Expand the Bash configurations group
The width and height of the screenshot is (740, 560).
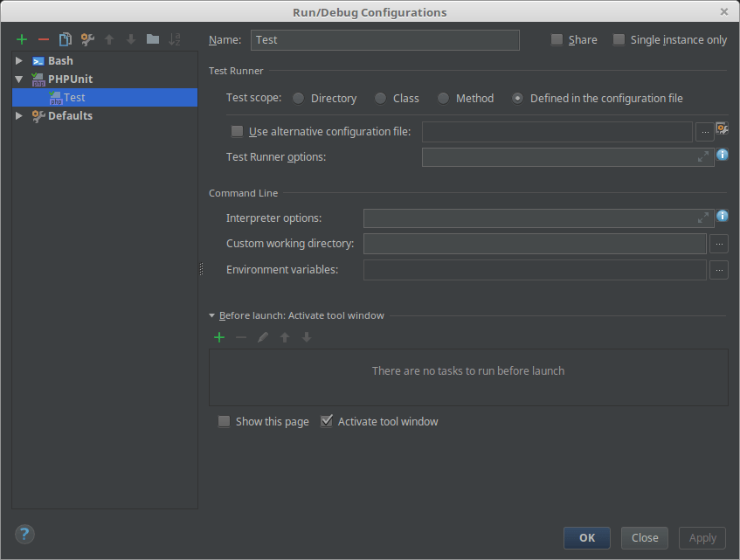19,60
